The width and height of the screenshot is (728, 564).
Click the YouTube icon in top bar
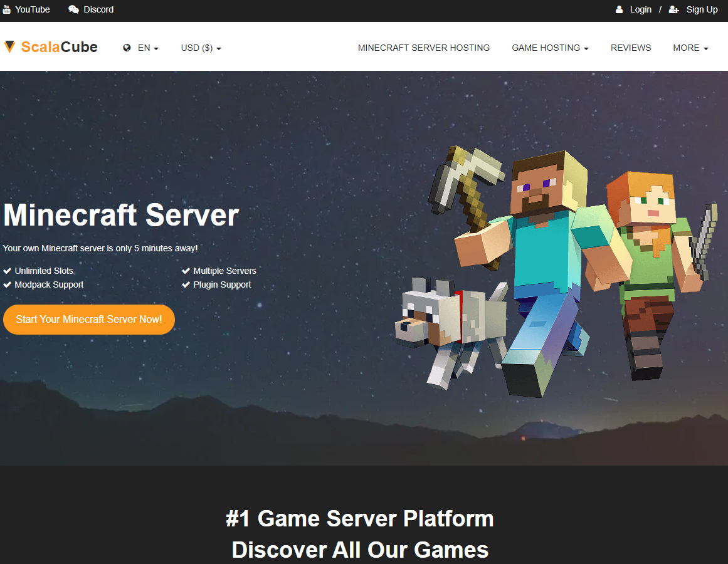[x=6, y=9]
